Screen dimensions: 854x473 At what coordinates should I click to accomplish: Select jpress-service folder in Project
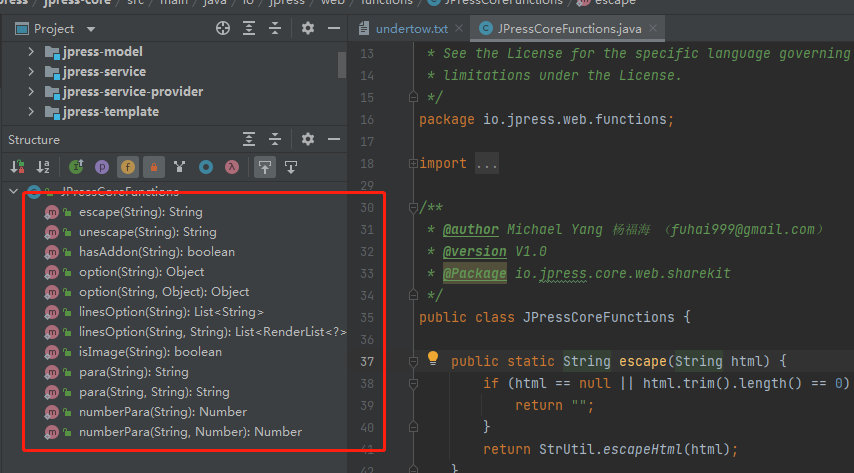pos(104,71)
